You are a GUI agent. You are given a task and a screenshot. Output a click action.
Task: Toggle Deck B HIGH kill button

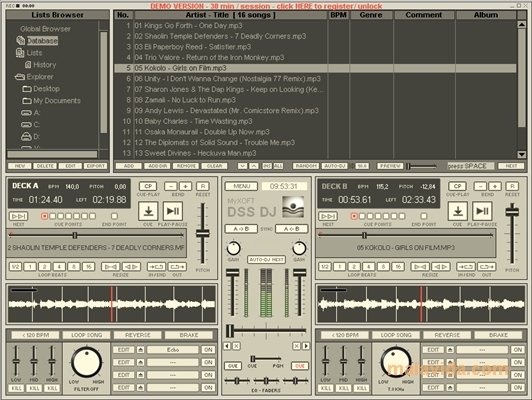tap(361, 388)
